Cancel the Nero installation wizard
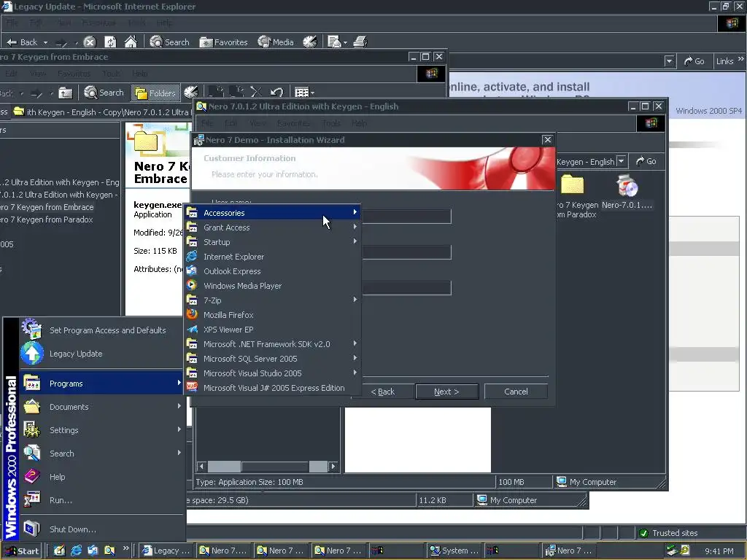The width and height of the screenshot is (747, 560). 516,392
